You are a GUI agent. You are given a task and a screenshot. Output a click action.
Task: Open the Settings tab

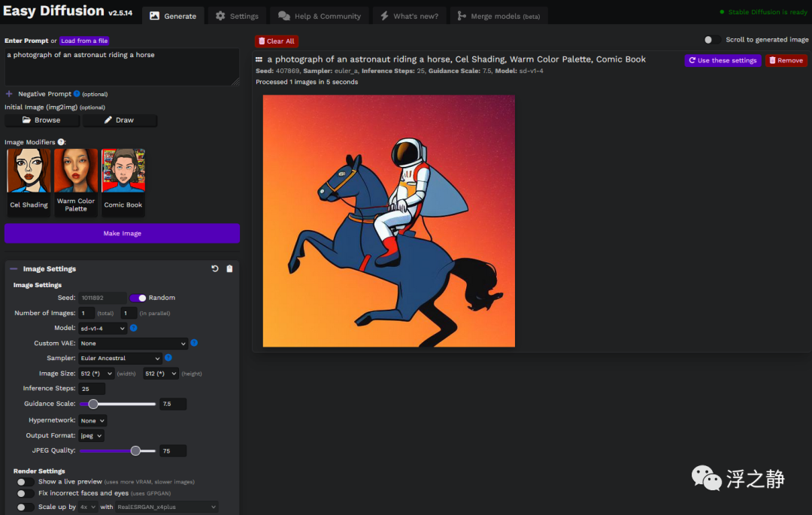[237, 16]
